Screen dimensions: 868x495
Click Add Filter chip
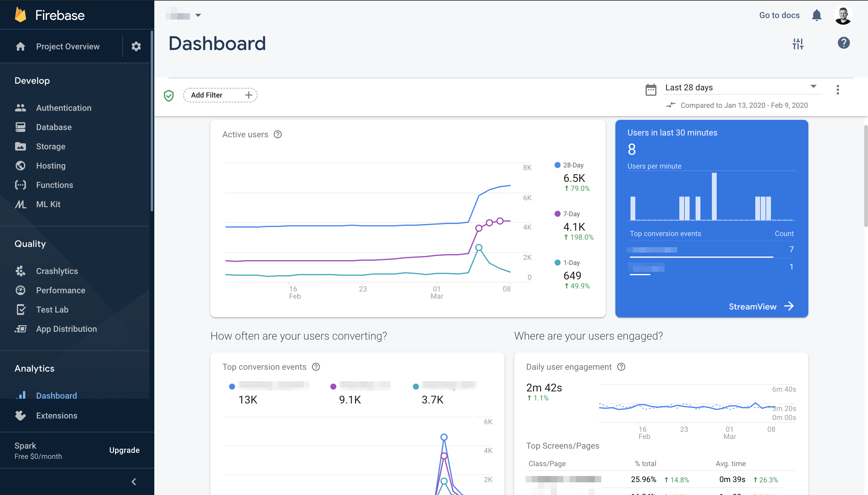(220, 95)
